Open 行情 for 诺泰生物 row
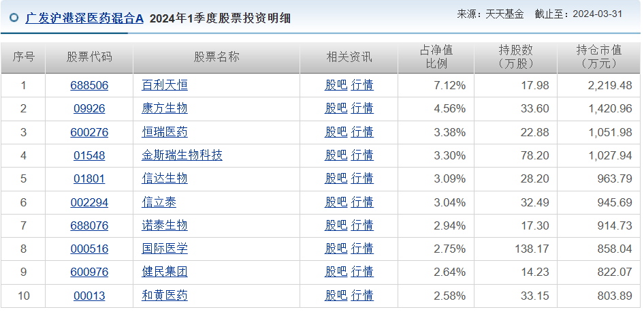Screen dimensions: 644x314 tap(362, 225)
